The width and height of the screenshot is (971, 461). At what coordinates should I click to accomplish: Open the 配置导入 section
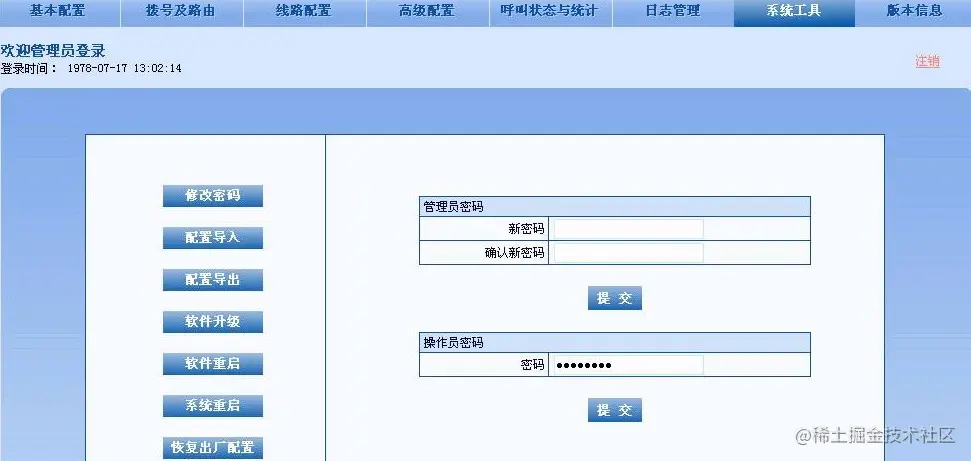(213, 238)
